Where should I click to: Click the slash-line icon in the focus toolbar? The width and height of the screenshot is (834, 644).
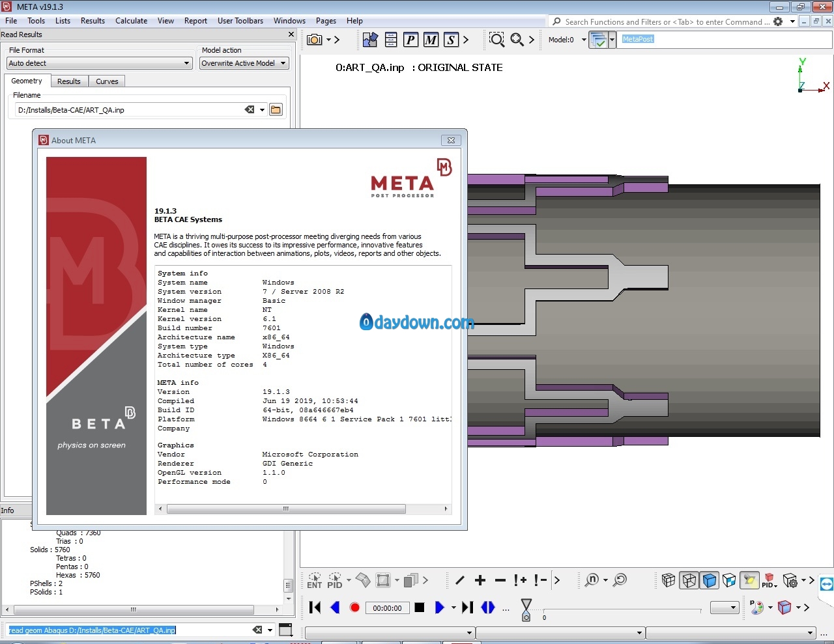(460, 580)
